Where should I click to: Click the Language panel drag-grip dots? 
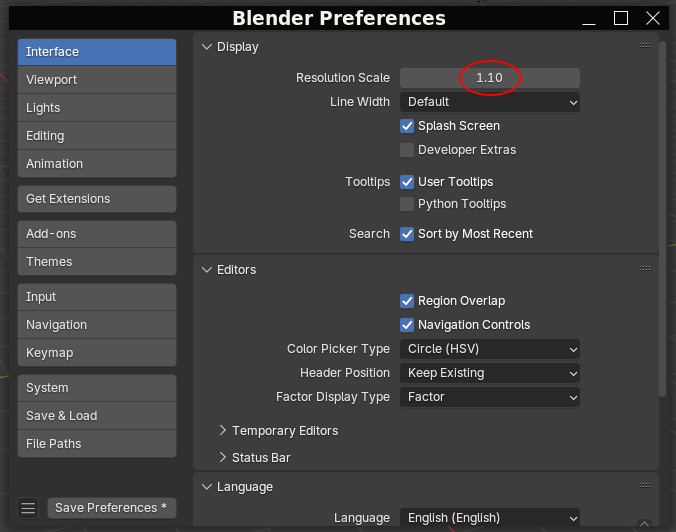coord(645,485)
